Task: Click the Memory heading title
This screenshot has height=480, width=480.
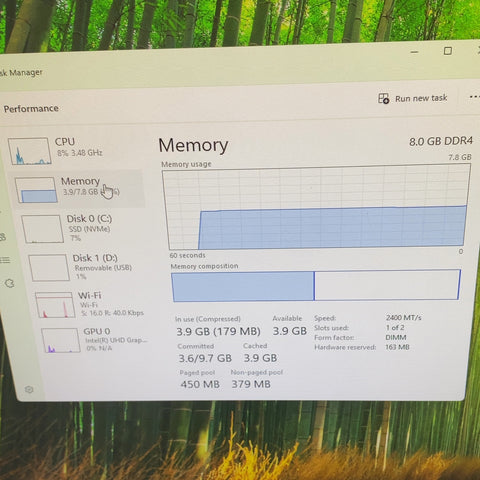Action: pos(193,146)
